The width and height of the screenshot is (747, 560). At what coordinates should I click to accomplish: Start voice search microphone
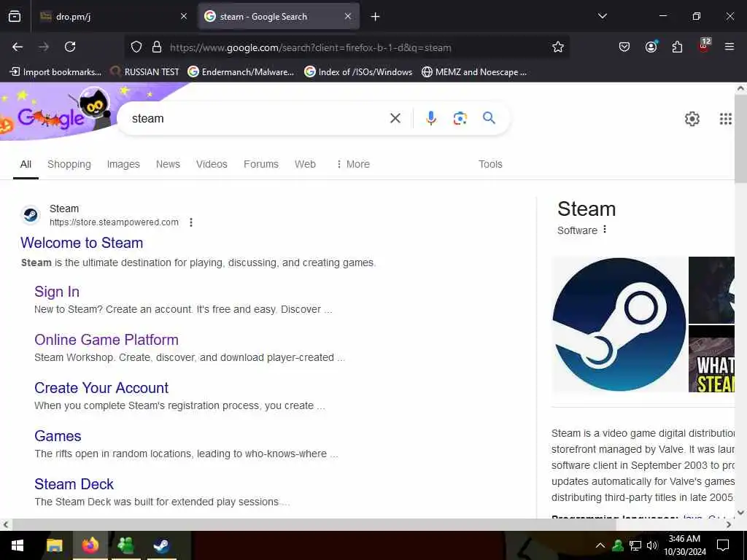[431, 118]
